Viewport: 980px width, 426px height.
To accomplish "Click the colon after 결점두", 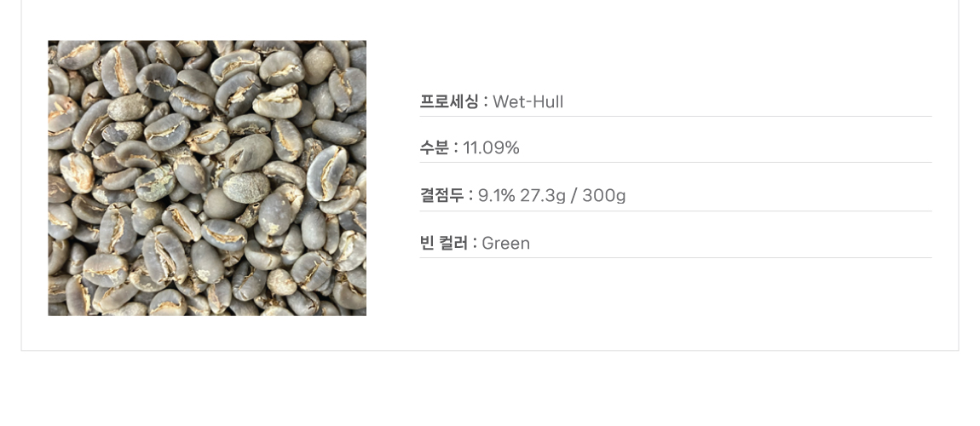I will click(x=471, y=196).
